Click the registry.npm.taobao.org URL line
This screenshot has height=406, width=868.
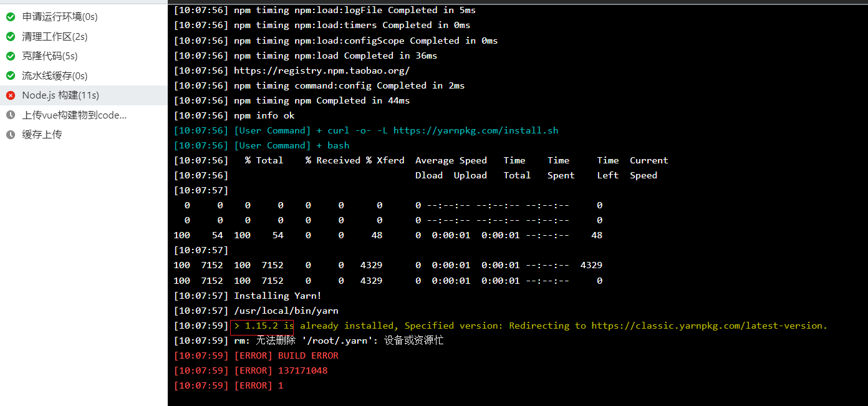point(291,70)
